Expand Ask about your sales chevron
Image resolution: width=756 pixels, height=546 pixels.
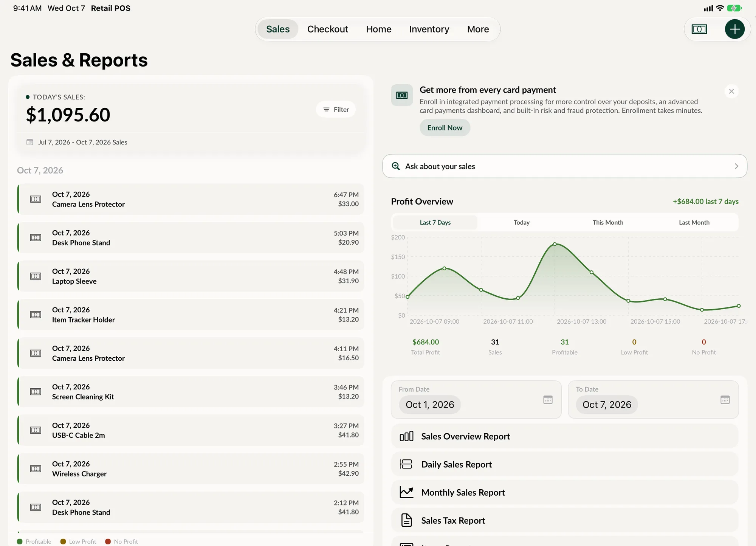(x=736, y=166)
